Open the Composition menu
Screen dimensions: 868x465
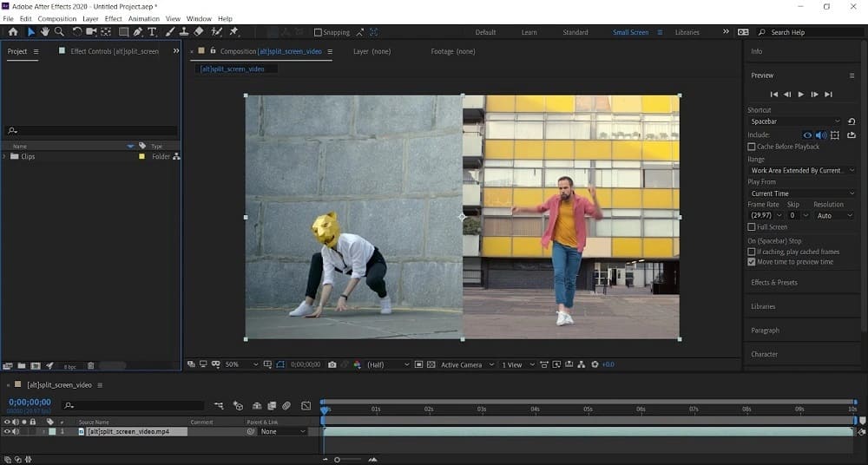[57, 18]
